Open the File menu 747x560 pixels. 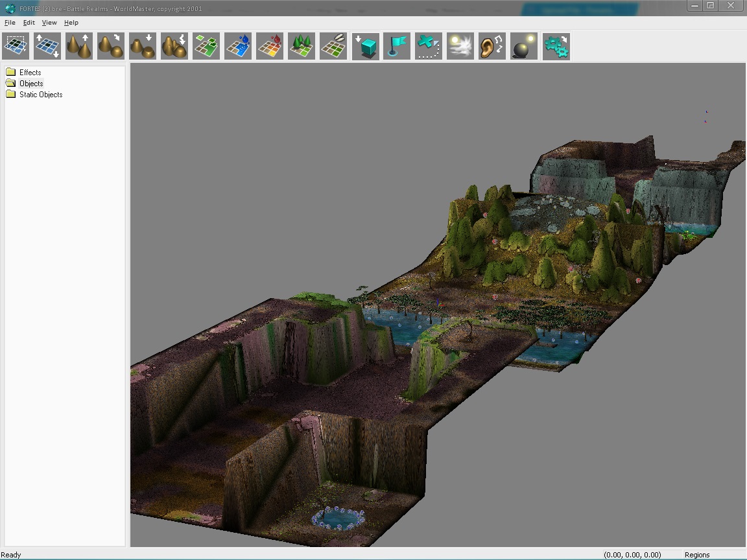tap(10, 23)
